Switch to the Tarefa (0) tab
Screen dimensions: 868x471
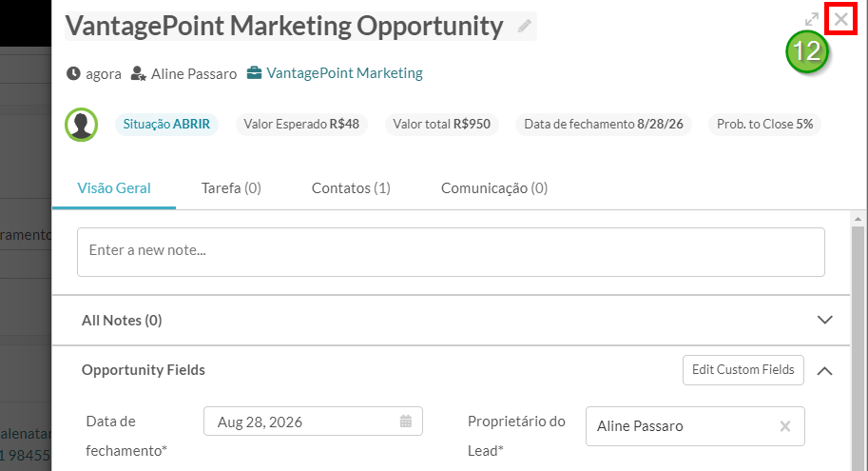pyautogui.click(x=231, y=188)
